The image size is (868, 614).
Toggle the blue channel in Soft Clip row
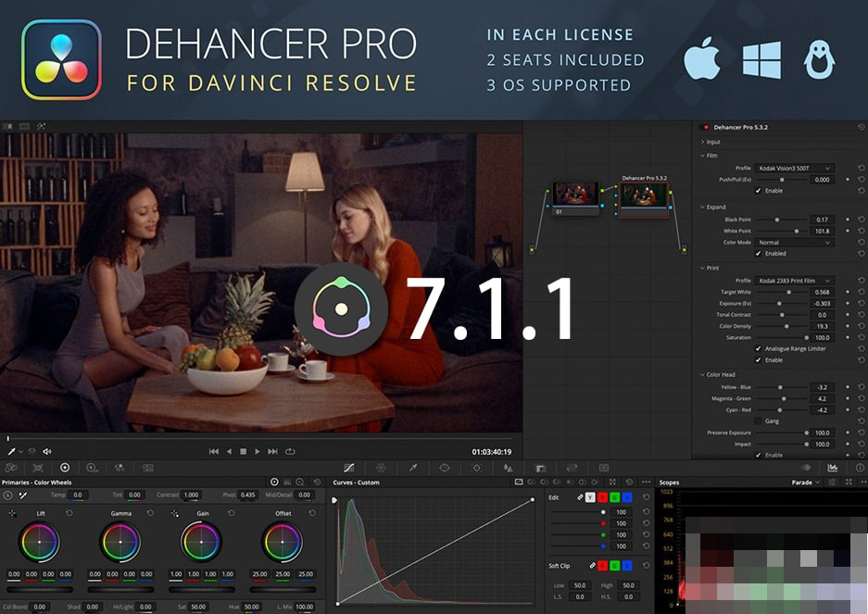(x=626, y=566)
